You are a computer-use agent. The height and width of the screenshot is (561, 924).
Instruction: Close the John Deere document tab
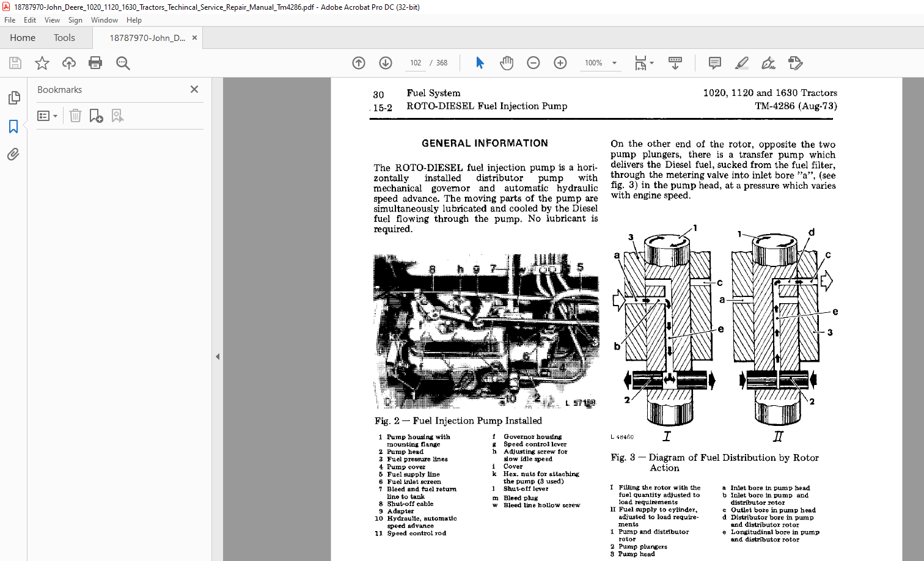pyautogui.click(x=194, y=38)
